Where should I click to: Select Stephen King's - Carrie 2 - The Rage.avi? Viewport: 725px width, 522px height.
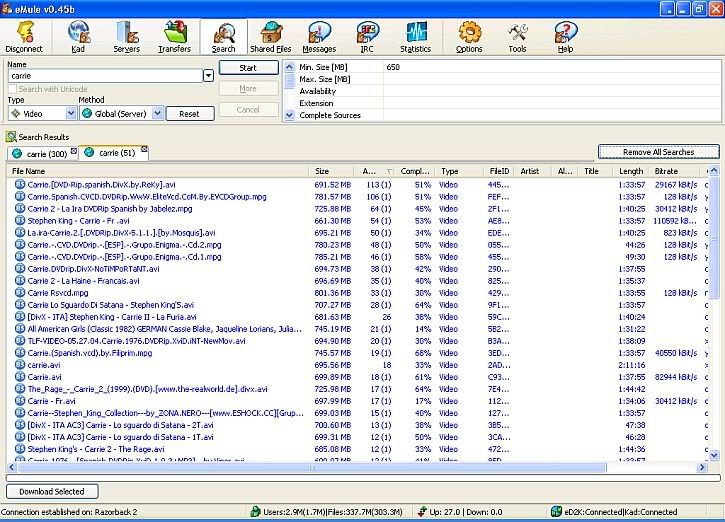pos(96,449)
